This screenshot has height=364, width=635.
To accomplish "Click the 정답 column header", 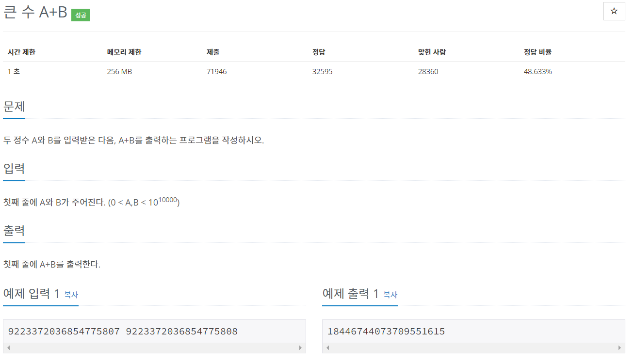I will coord(319,52).
